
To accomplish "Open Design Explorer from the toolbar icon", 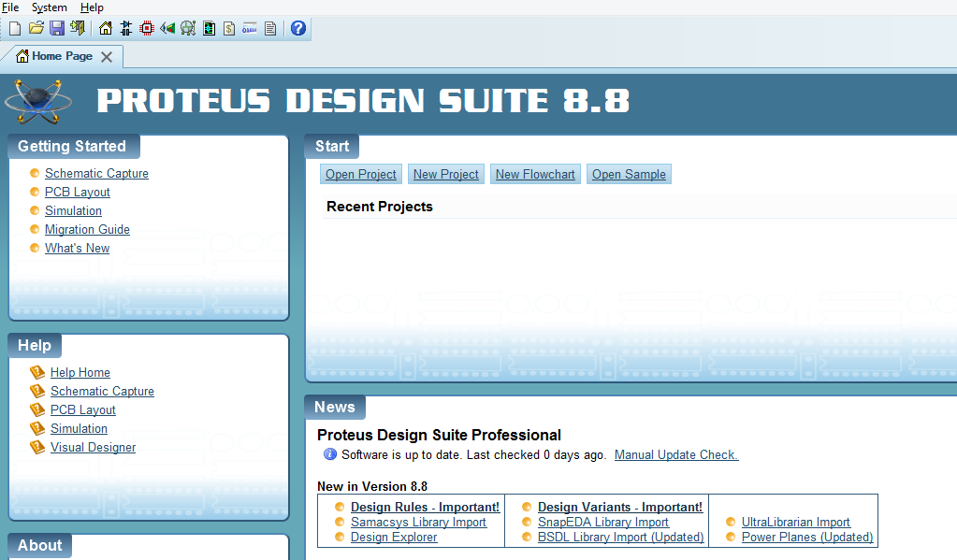I will click(x=209, y=28).
